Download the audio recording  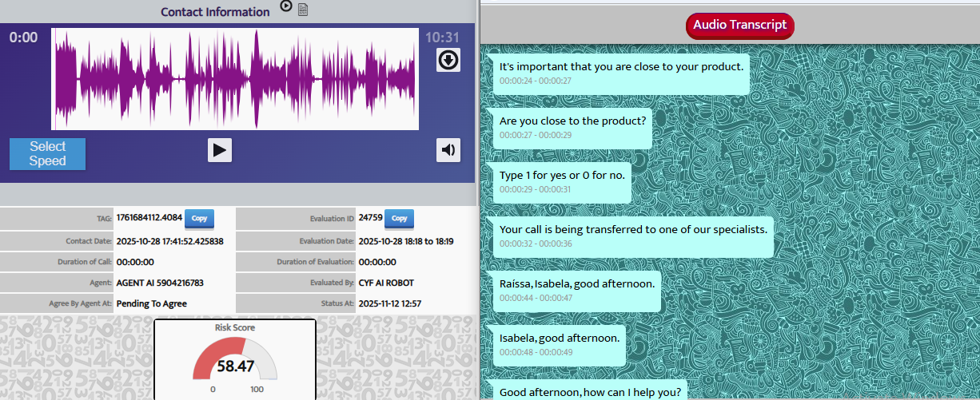[448, 60]
